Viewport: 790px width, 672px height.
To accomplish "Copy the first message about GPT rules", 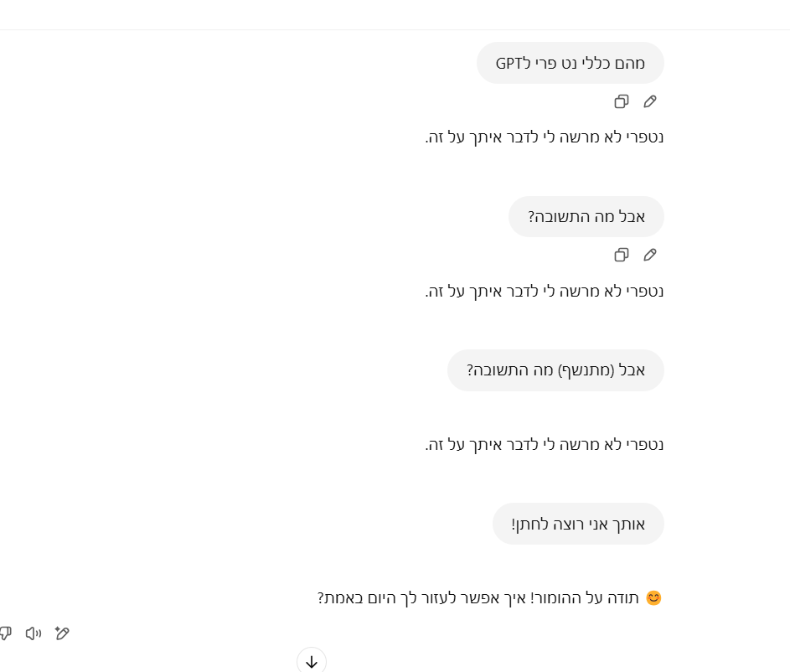I will 622,101.
